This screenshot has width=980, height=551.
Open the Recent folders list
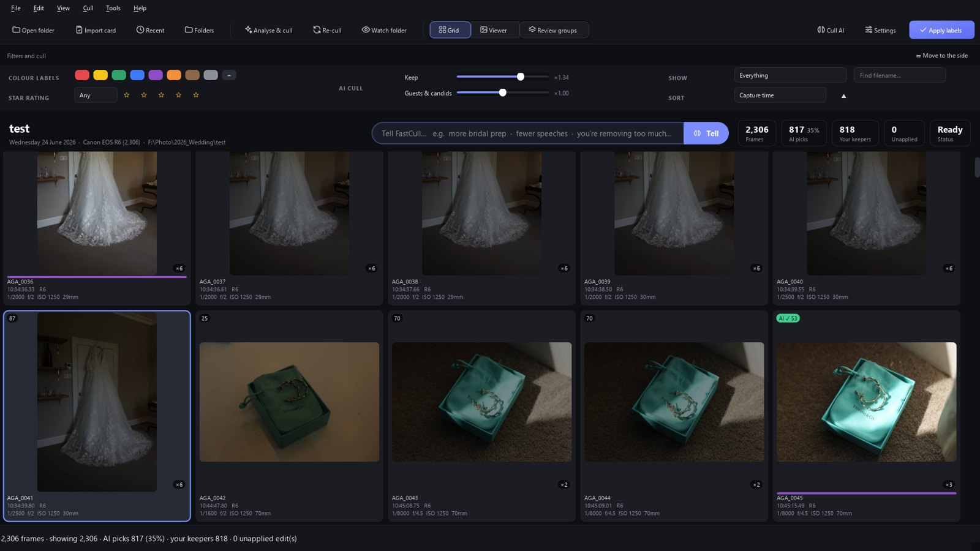(150, 30)
